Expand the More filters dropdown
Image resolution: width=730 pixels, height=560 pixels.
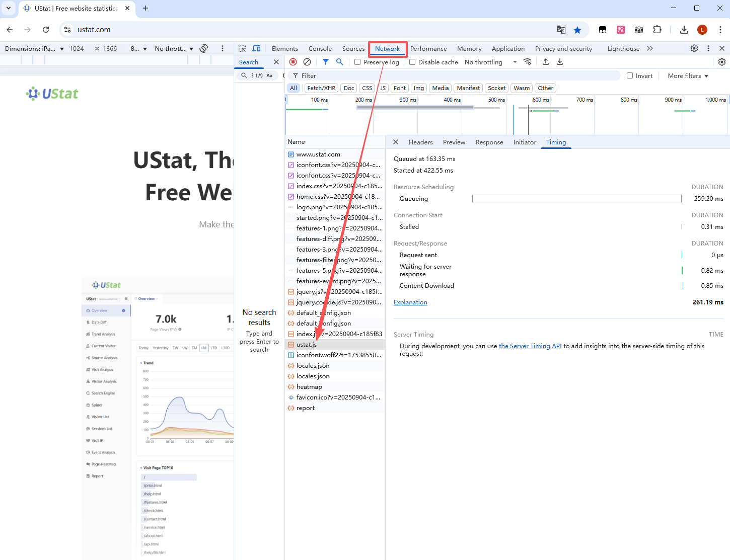pyautogui.click(x=688, y=75)
